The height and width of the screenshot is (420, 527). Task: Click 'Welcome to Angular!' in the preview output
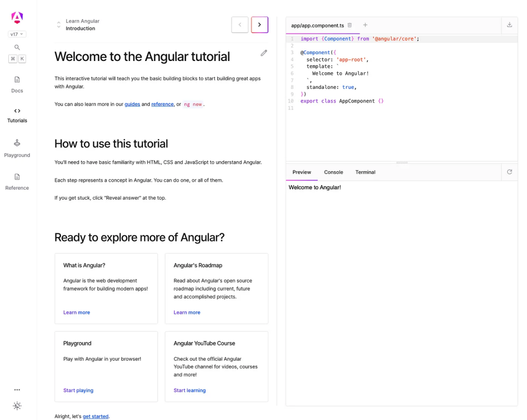315,187
